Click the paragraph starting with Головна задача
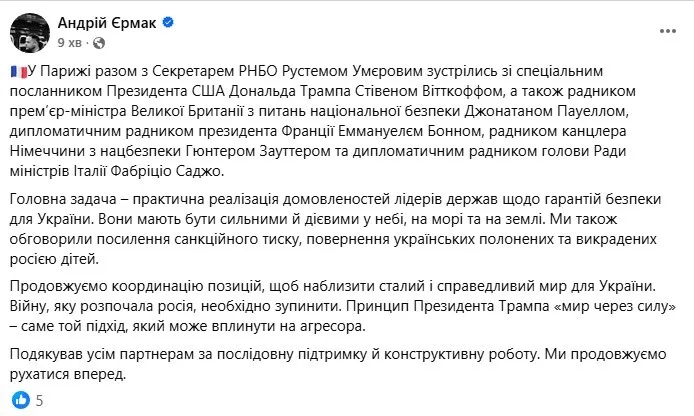Viewport: 694px width, 416px height. [335, 229]
